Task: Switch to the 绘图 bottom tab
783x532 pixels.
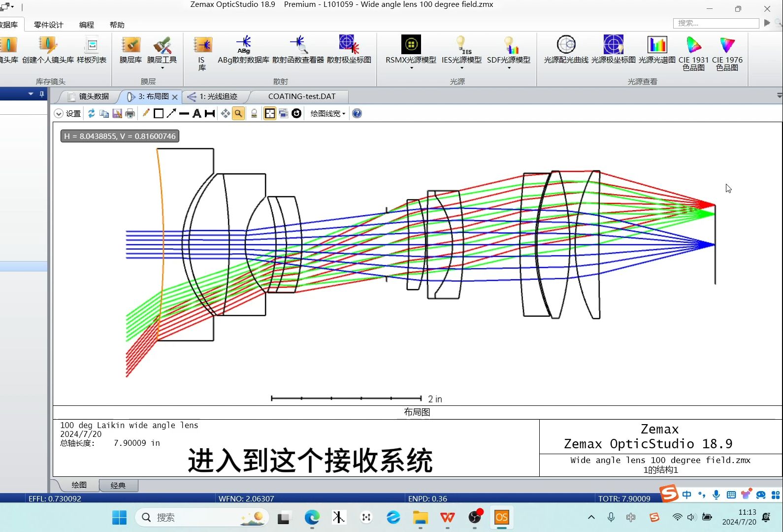Action: pos(79,485)
